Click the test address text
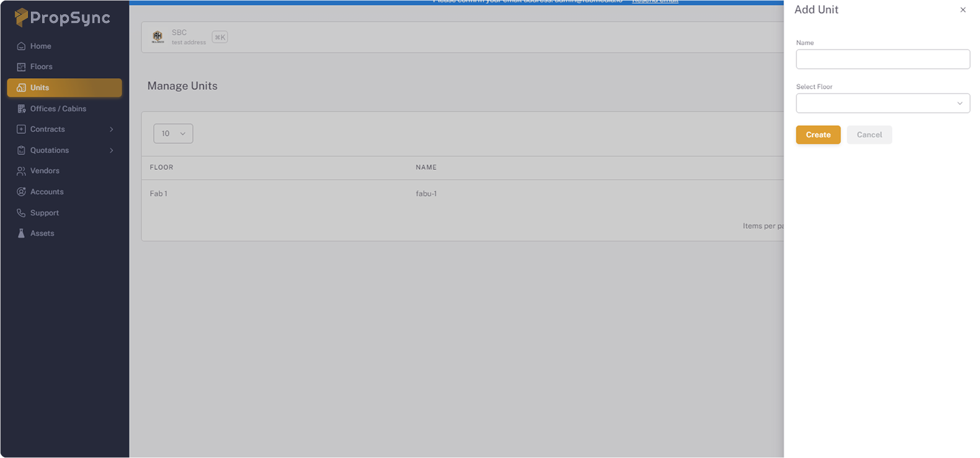 point(189,43)
